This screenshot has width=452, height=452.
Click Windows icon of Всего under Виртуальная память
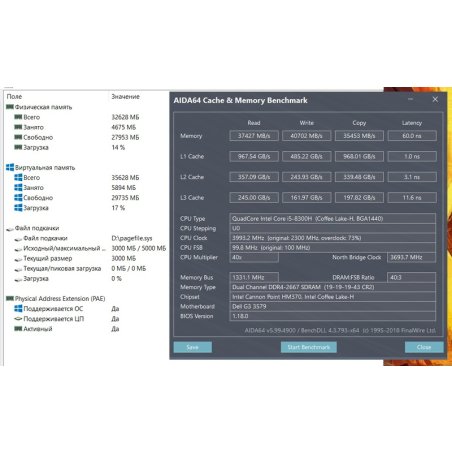click(x=18, y=177)
